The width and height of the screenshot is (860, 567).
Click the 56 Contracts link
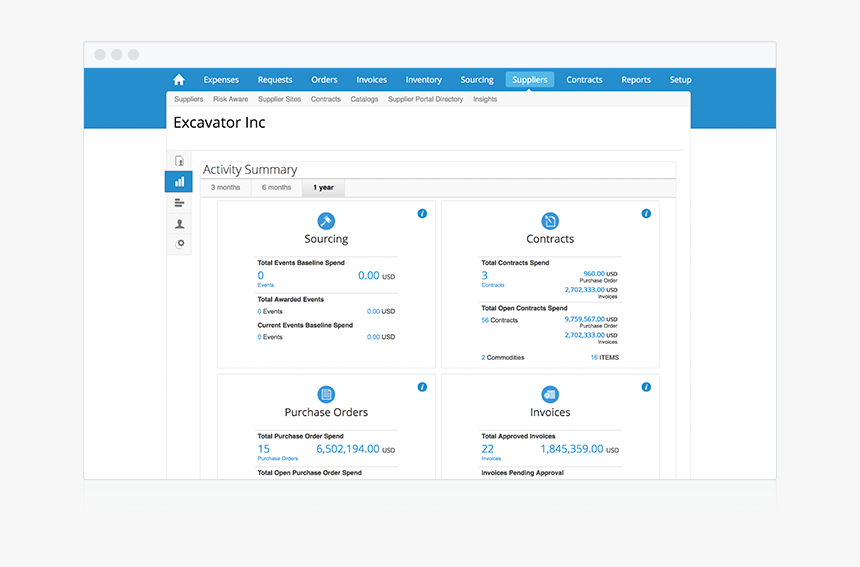pyautogui.click(x=499, y=320)
